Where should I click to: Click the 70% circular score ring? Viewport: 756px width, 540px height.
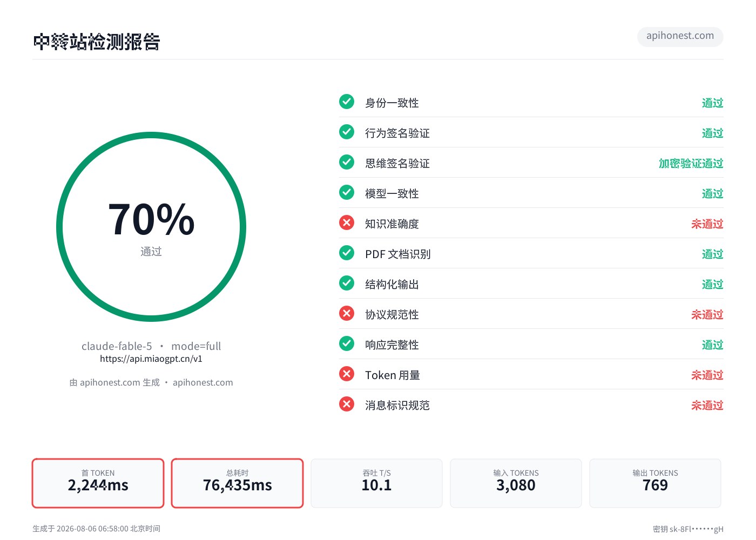point(151,227)
